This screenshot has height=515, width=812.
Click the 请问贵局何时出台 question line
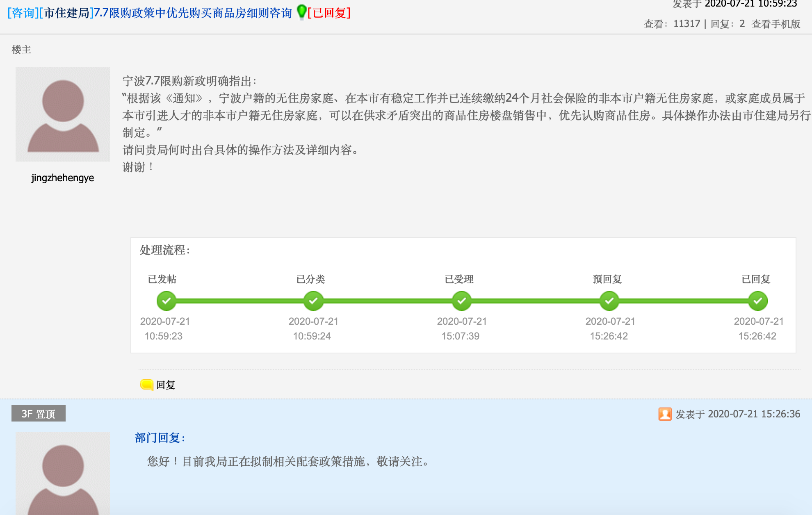(241, 150)
